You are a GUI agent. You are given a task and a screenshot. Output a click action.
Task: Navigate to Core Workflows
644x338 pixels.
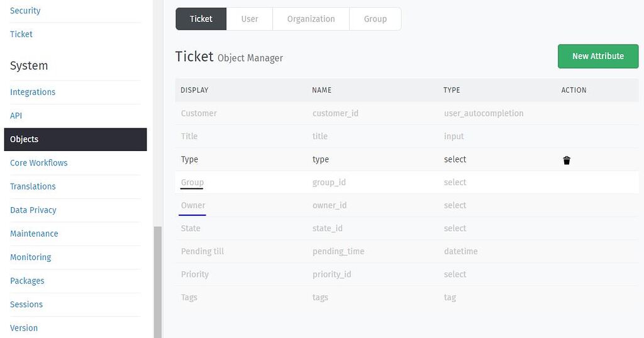point(38,163)
